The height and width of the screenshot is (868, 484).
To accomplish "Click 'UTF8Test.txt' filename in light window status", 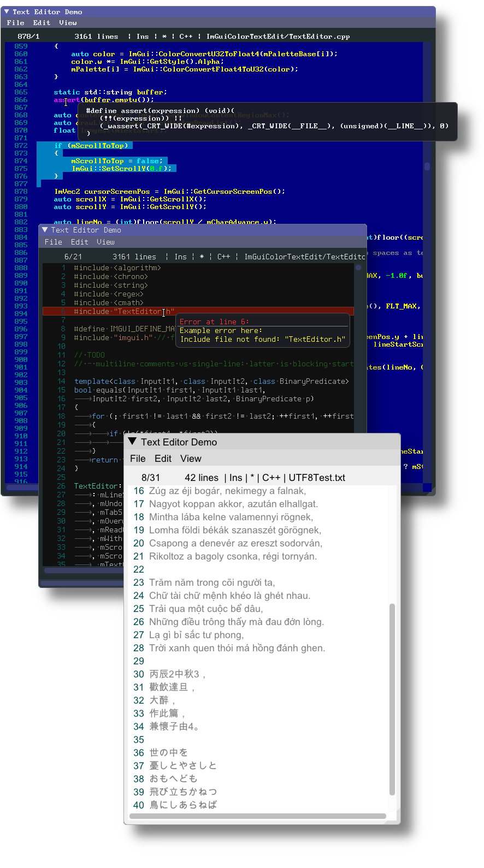I will pos(317,478).
